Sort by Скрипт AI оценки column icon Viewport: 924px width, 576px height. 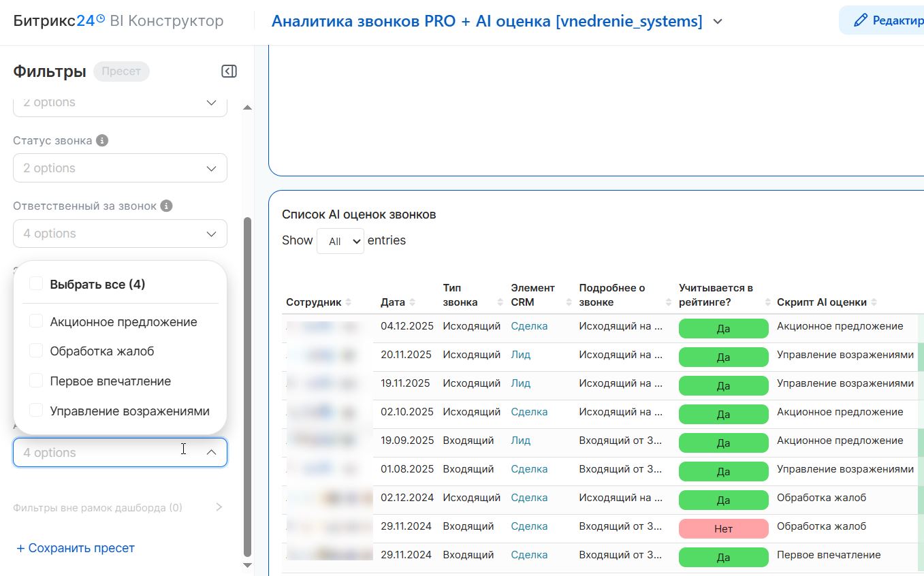874,302
